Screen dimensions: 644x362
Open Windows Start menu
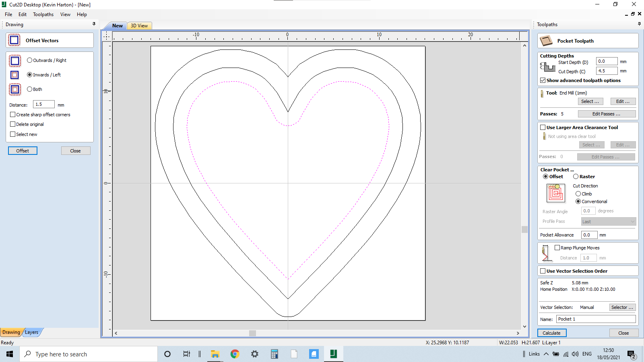10,354
